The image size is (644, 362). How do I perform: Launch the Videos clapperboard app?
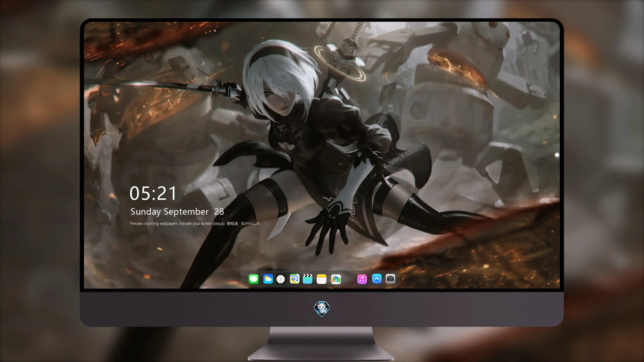[308, 279]
